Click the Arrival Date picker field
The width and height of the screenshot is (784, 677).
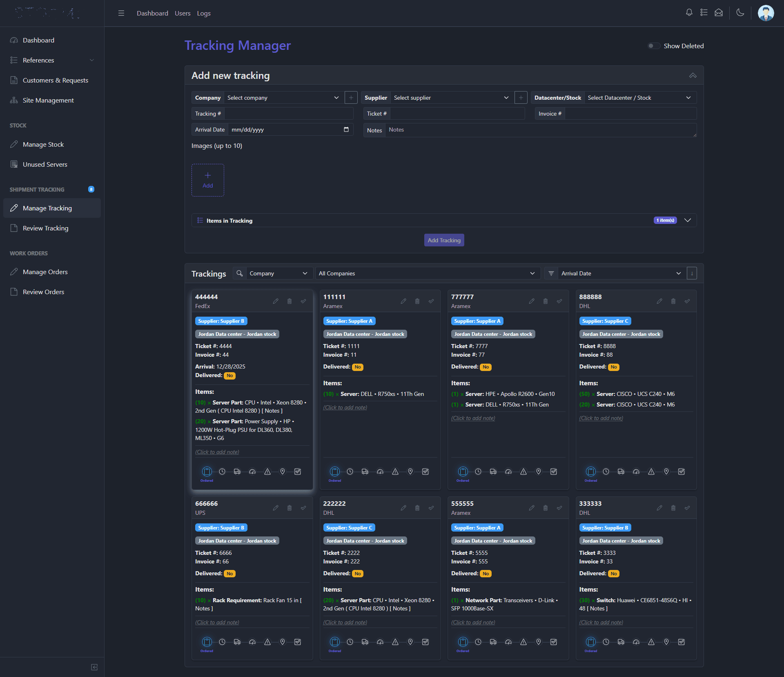[290, 130]
